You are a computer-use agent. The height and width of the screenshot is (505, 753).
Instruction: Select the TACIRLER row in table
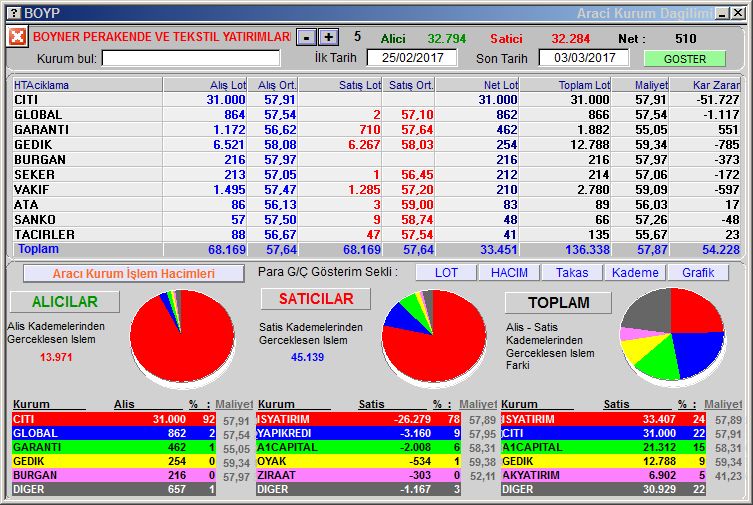click(x=376, y=234)
